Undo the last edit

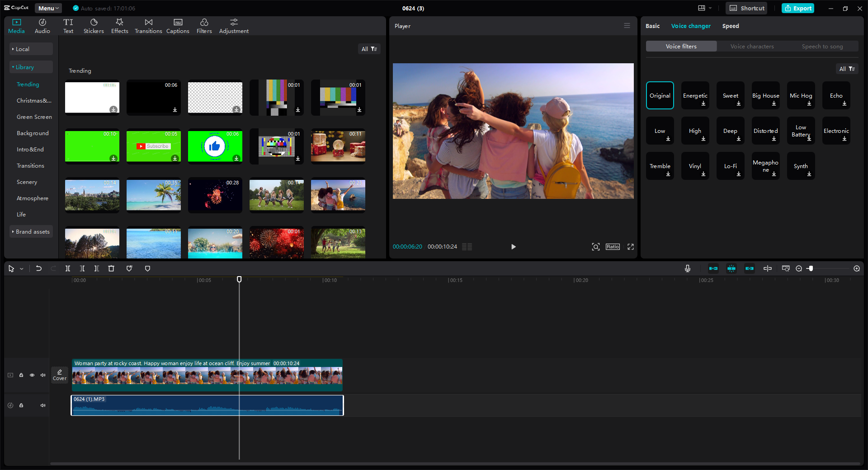[x=39, y=268]
